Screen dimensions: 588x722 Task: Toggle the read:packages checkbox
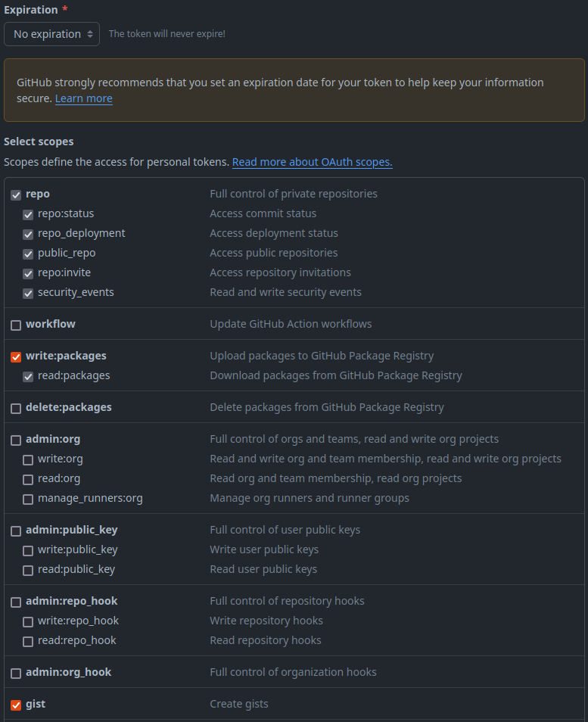tap(28, 377)
